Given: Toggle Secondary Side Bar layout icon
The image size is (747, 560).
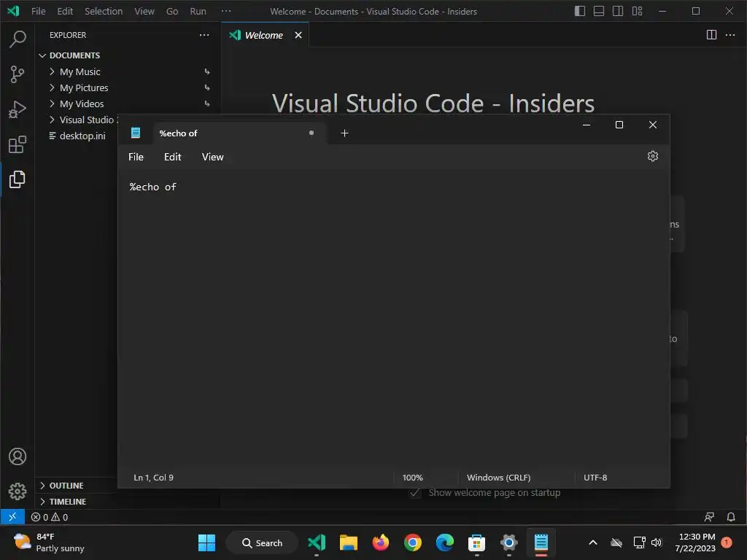Looking at the screenshot, I should tap(618, 11).
